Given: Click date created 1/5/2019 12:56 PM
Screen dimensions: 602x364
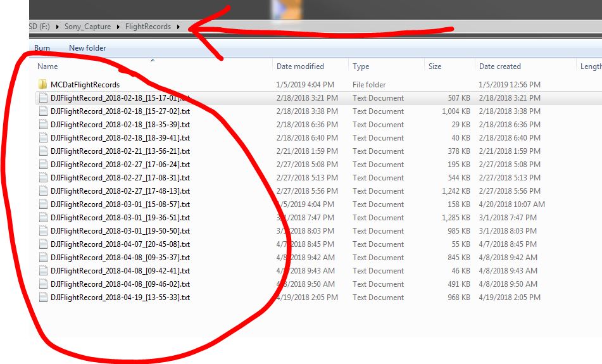Looking at the screenshot, I should point(510,84).
